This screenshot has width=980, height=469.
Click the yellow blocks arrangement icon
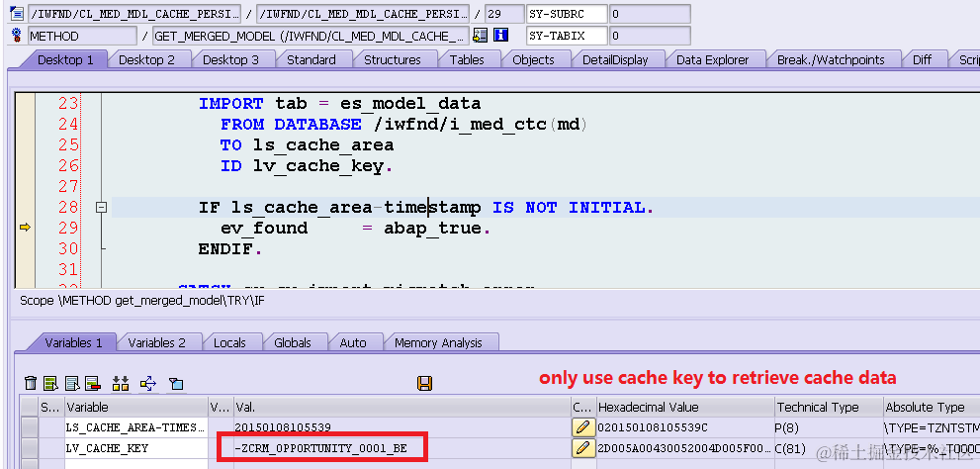point(120,383)
